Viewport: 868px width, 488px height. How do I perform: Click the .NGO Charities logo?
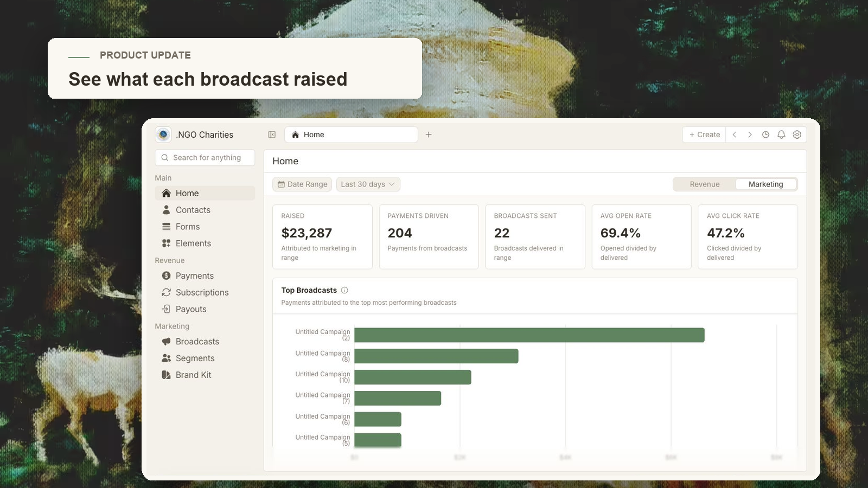(x=163, y=134)
